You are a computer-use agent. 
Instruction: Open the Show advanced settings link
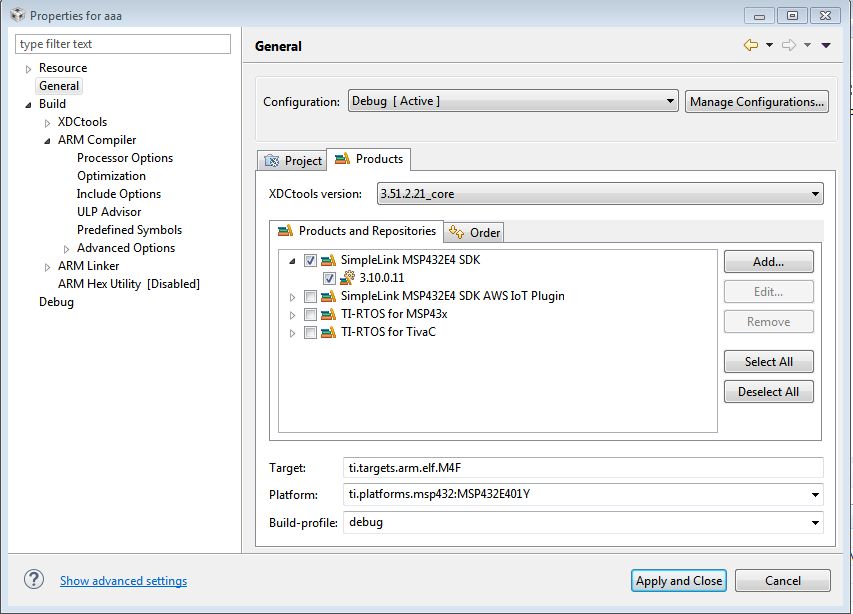click(x=123, y=581)
